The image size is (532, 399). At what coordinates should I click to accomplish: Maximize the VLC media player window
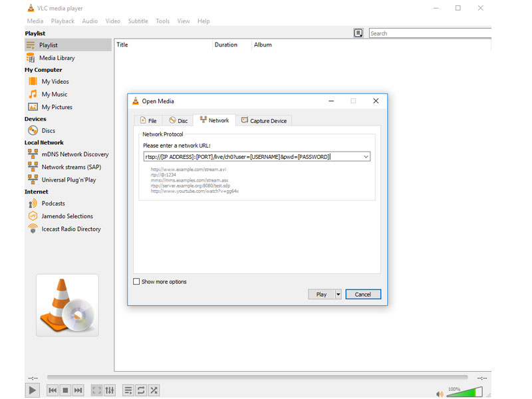(x=458, y=8)
